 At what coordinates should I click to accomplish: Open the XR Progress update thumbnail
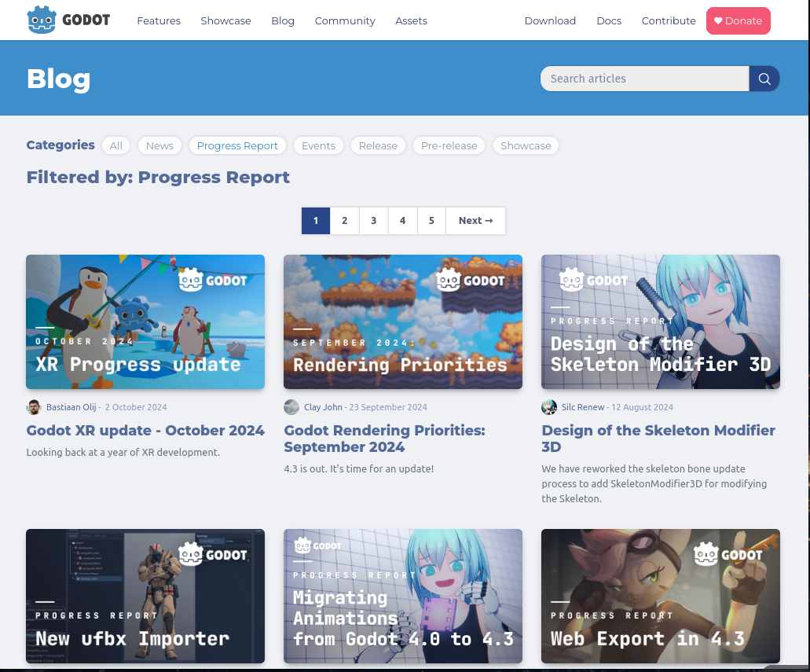click(145, 321)
